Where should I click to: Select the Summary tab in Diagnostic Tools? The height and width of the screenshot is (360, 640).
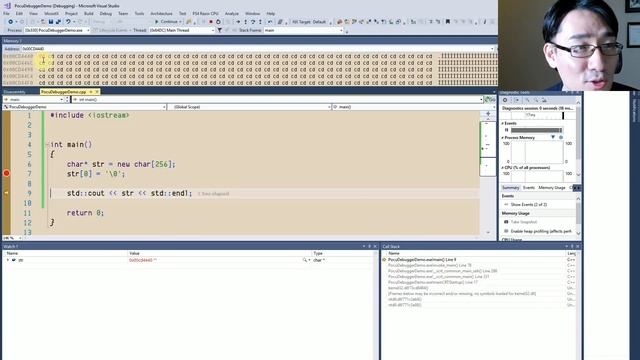click(510, 188)
